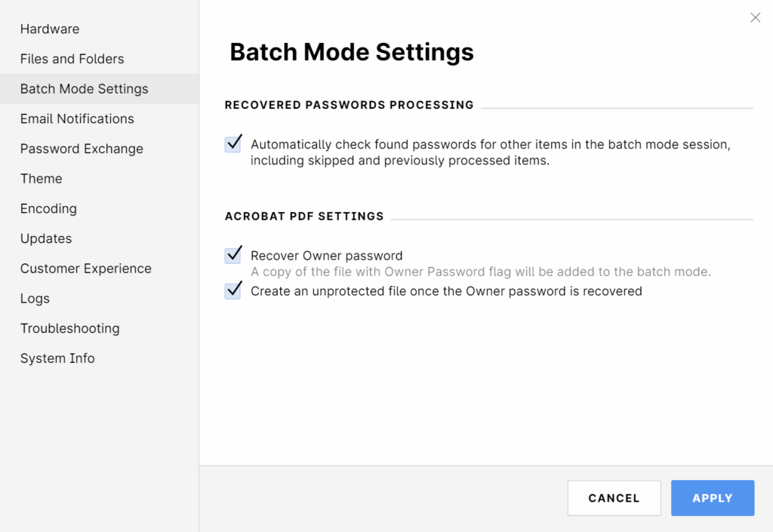Open the Hardware settings section
Screen dimensions: 773x532
coord(50,29)
